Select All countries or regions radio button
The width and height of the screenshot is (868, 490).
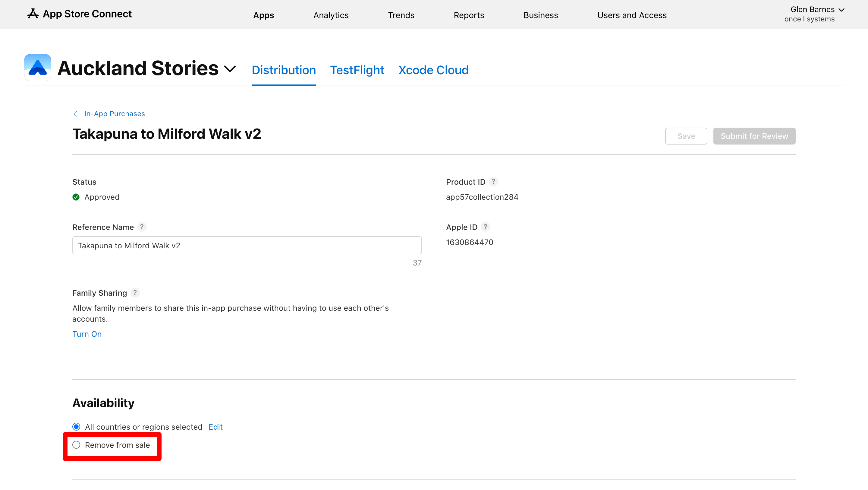coord(77,427)
